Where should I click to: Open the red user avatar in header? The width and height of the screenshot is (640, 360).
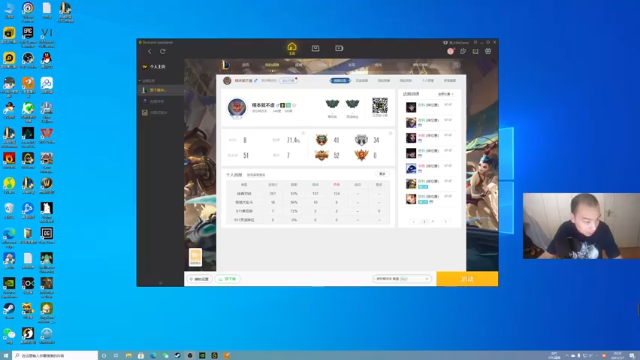click(x=451, y=51)
